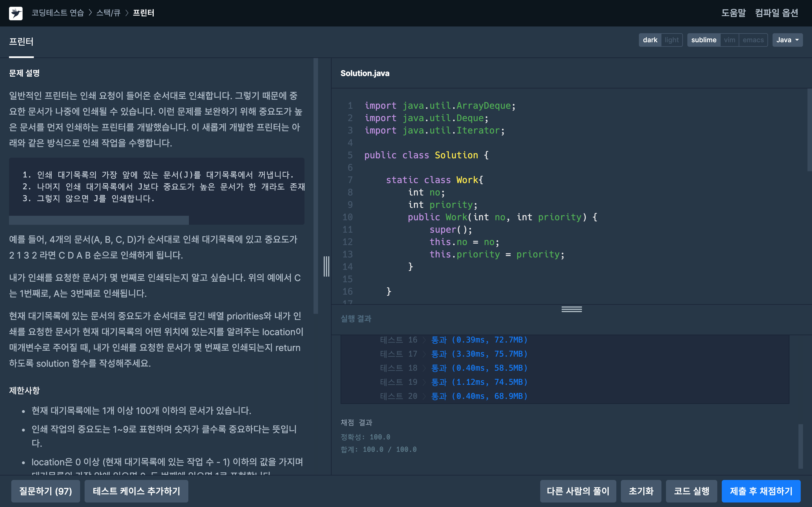This screenshot has height=507, width=812.
Task: Select sublime keybinding mode
Action: click(704, 40)
